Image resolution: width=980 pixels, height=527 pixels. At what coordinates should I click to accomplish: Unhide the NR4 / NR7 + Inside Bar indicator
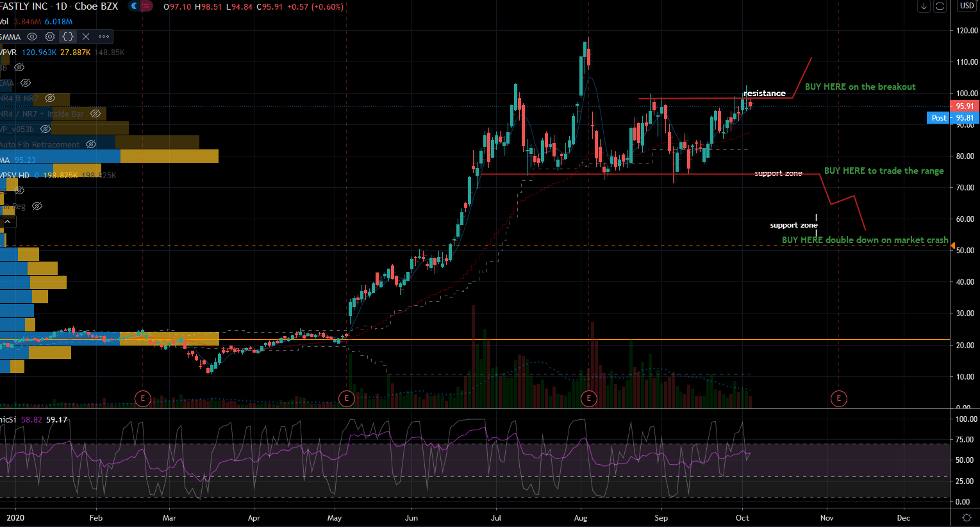pyautogui.click(x=96, y=113)
